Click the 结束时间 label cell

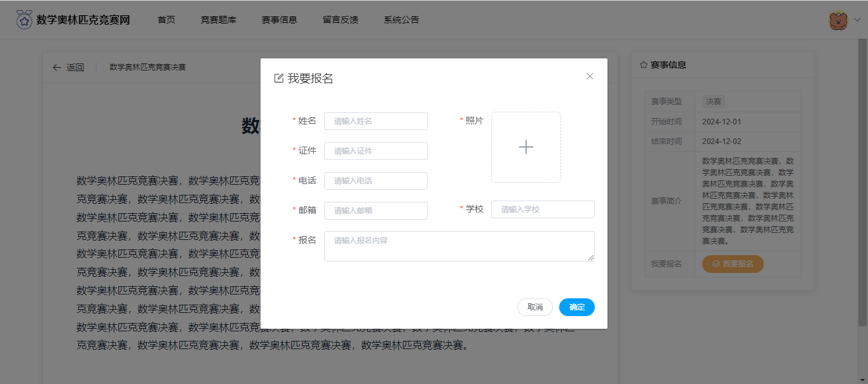[670, 141]
